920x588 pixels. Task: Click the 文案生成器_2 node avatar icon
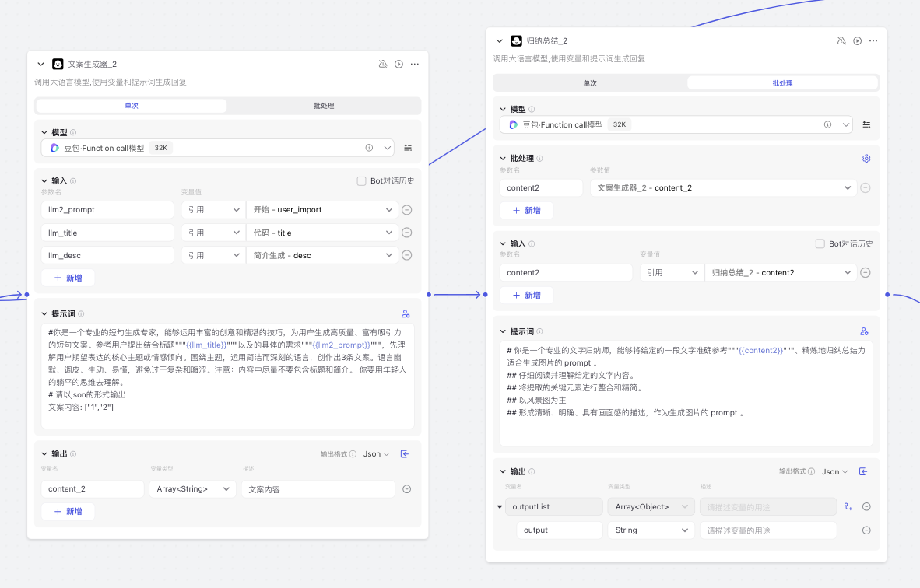[58, 64]
